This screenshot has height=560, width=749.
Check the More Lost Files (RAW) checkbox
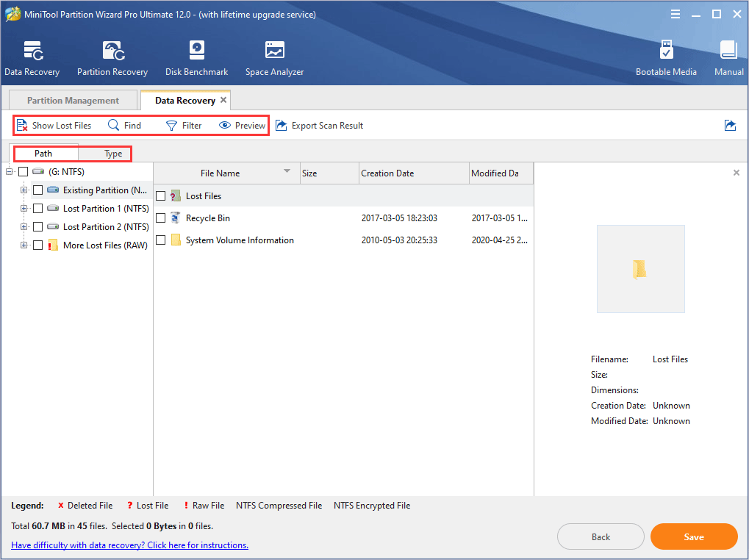coord(37,245)
